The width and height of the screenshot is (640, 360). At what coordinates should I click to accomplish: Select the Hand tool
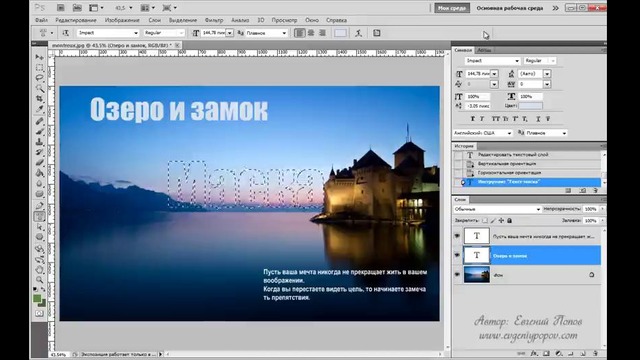click(x=39, y=270)
